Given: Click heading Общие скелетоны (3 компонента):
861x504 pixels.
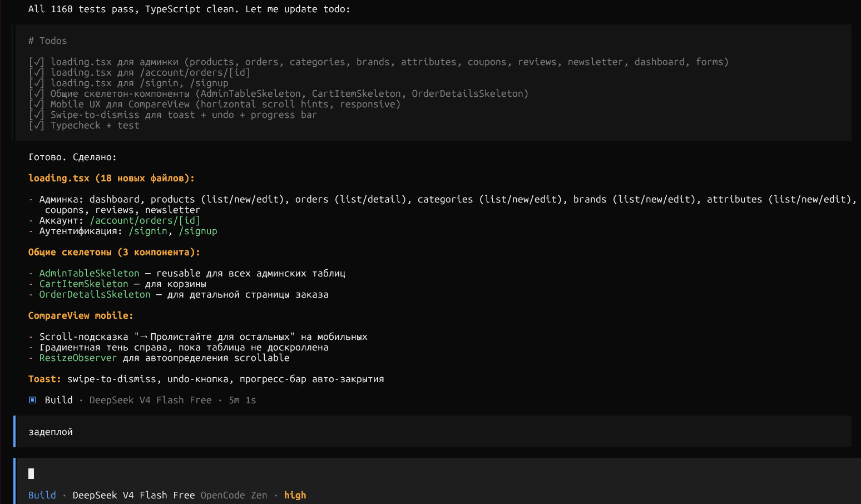Looking at the screenshot, I should (x=115, y=252).
